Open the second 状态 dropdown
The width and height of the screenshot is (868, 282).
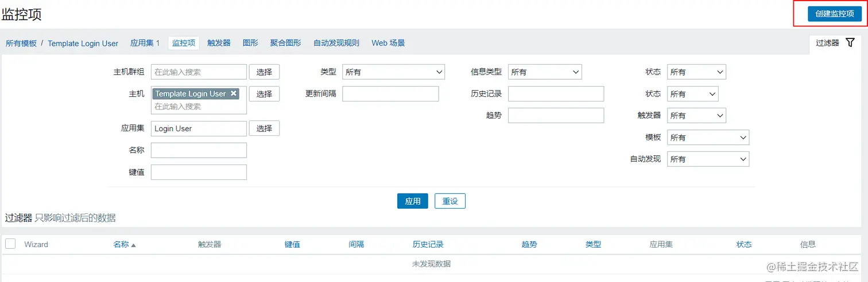692,93
